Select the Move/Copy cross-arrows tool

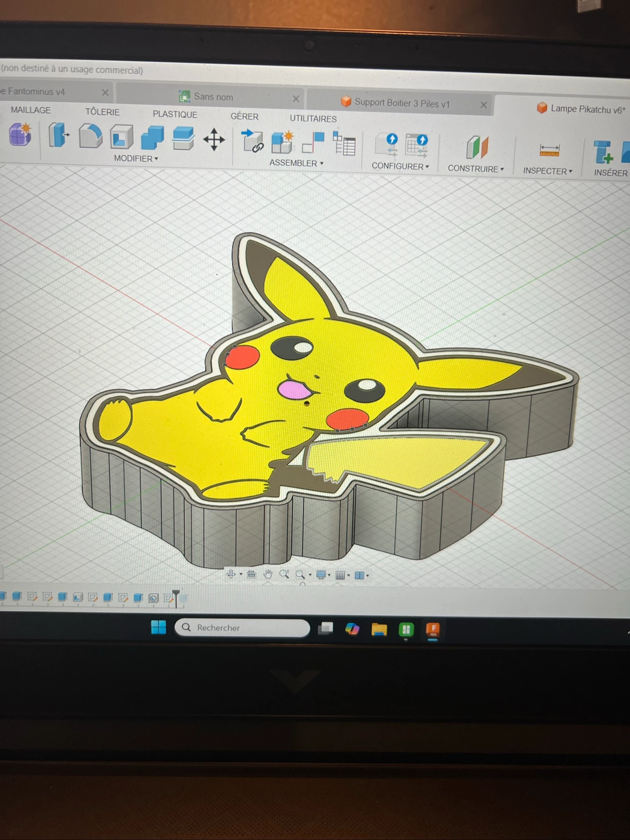click(x=214, y=140)
